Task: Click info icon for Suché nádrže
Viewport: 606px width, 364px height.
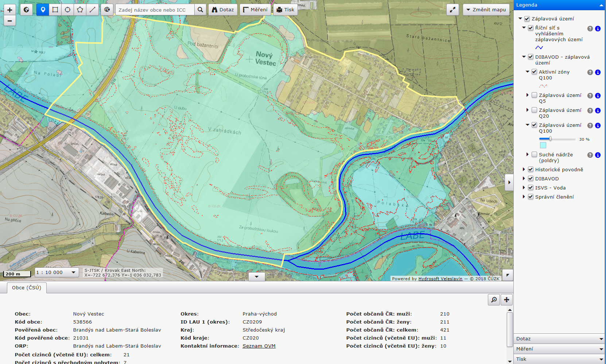Action: [598, 155]
